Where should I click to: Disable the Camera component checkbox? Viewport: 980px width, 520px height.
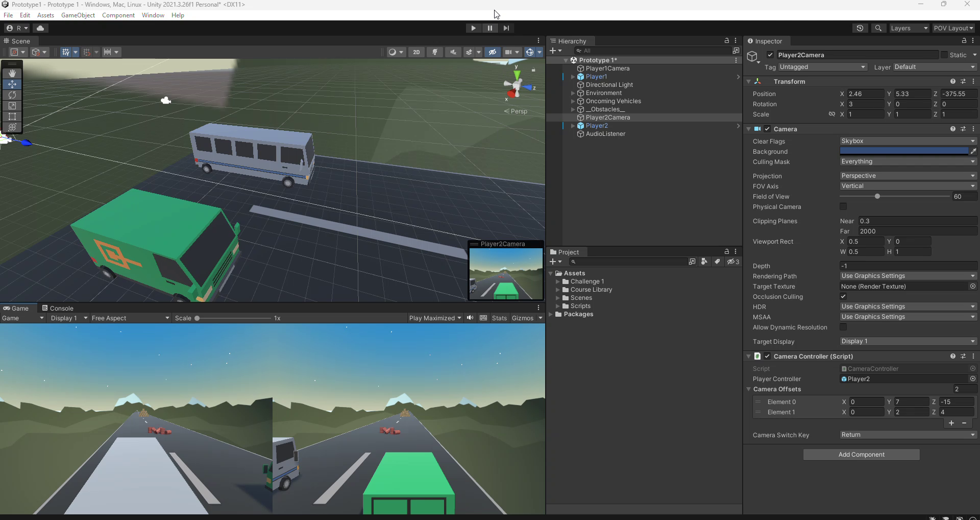[768, 129]
